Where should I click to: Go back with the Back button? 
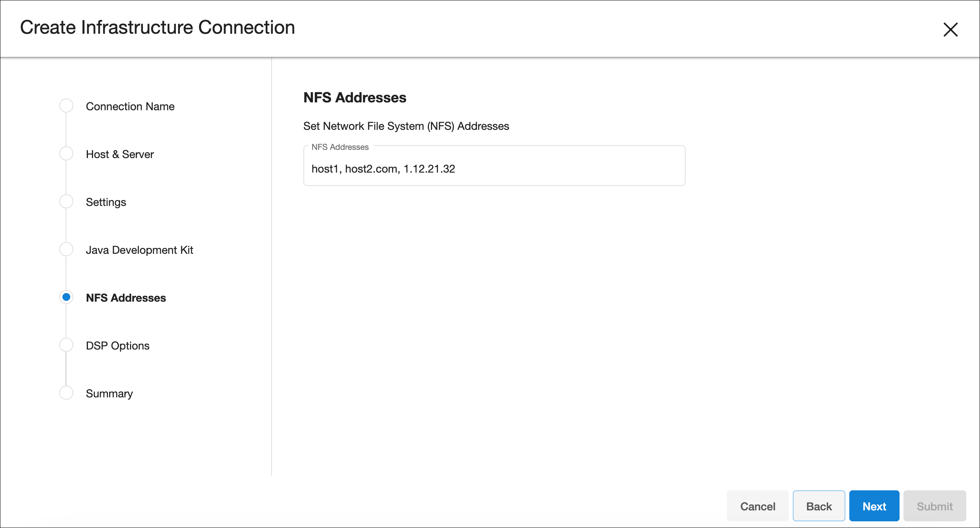click(x=819, y=506)
